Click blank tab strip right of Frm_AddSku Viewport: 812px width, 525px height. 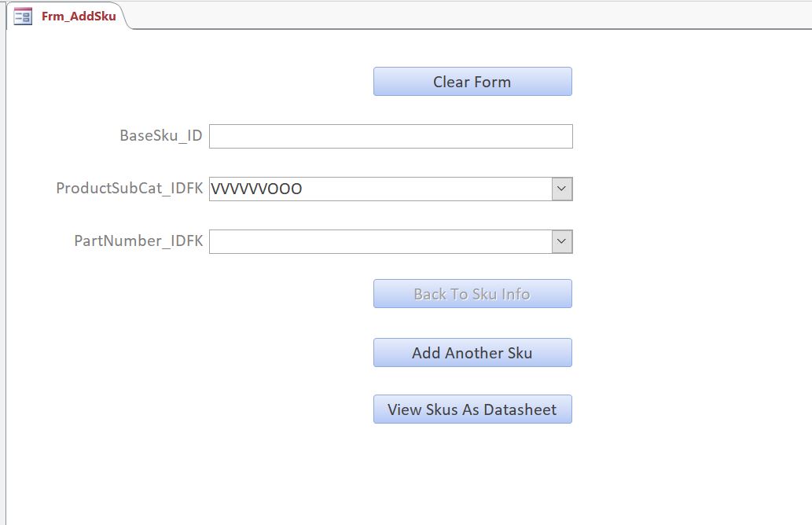tap(472, 16)
